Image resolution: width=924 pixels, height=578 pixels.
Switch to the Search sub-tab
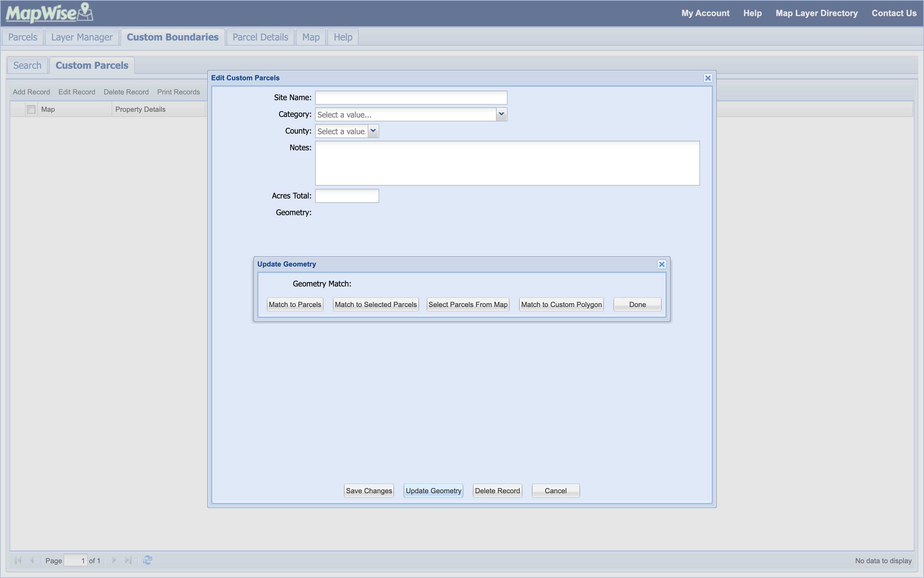coord(27,66)
